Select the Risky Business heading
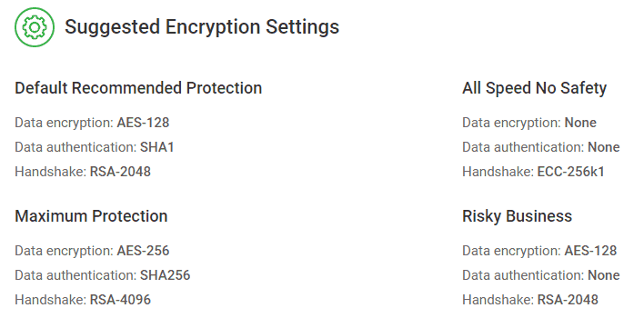 tap(517, 216)
